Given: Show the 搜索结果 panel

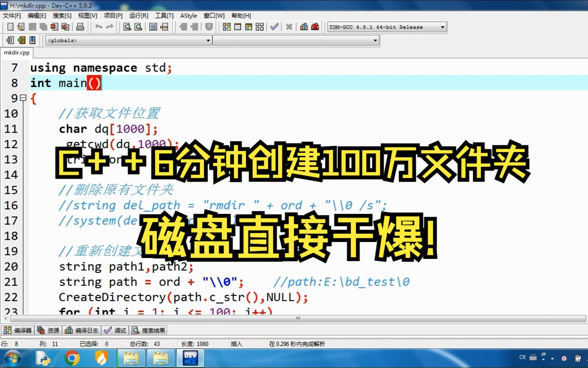Looking at the screenshot, I should pyautogui.click(x=148, y=330).
